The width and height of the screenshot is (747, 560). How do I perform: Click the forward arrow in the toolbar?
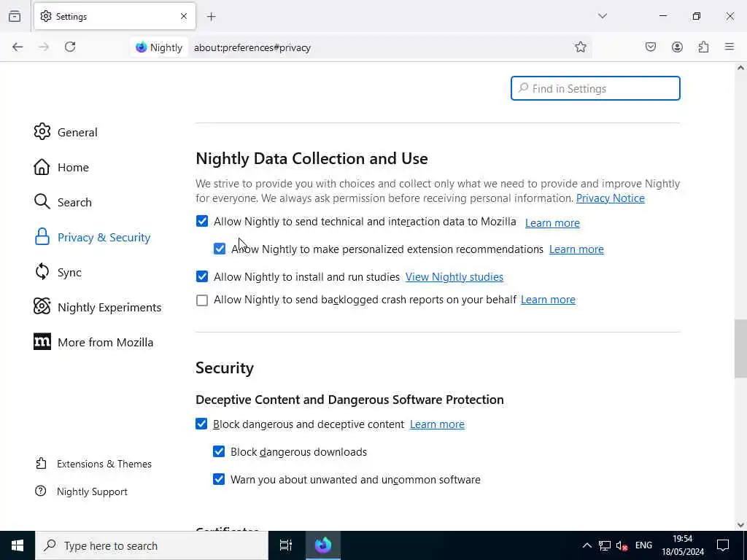click(x=44, y=47)
